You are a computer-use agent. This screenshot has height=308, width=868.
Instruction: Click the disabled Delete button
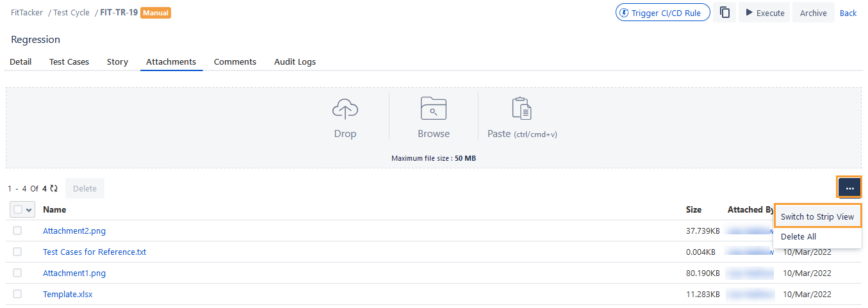(x=85, y=188)
